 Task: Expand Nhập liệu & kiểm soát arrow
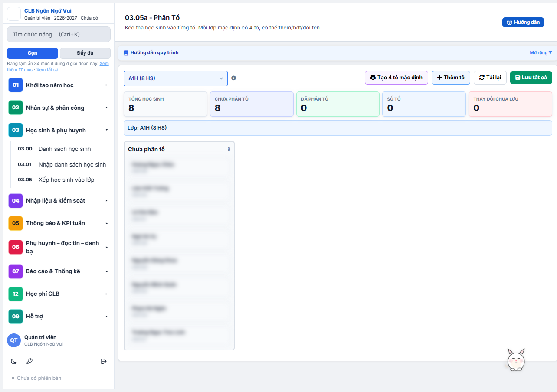107,200
